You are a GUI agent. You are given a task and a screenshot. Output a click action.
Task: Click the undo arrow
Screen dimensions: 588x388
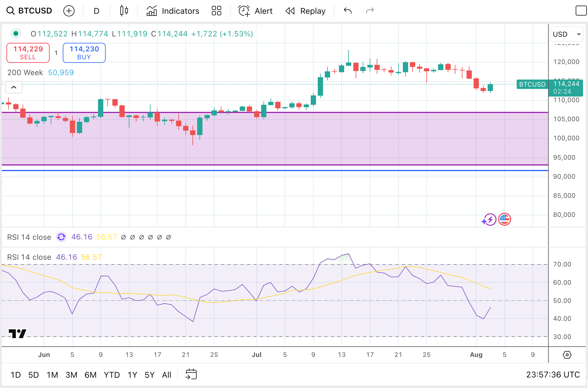click(x=348, y=11)
